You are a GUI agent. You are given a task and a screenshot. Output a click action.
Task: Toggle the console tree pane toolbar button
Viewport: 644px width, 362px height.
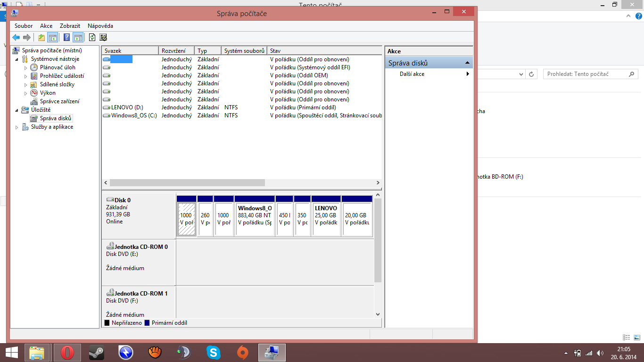point(53,38)
